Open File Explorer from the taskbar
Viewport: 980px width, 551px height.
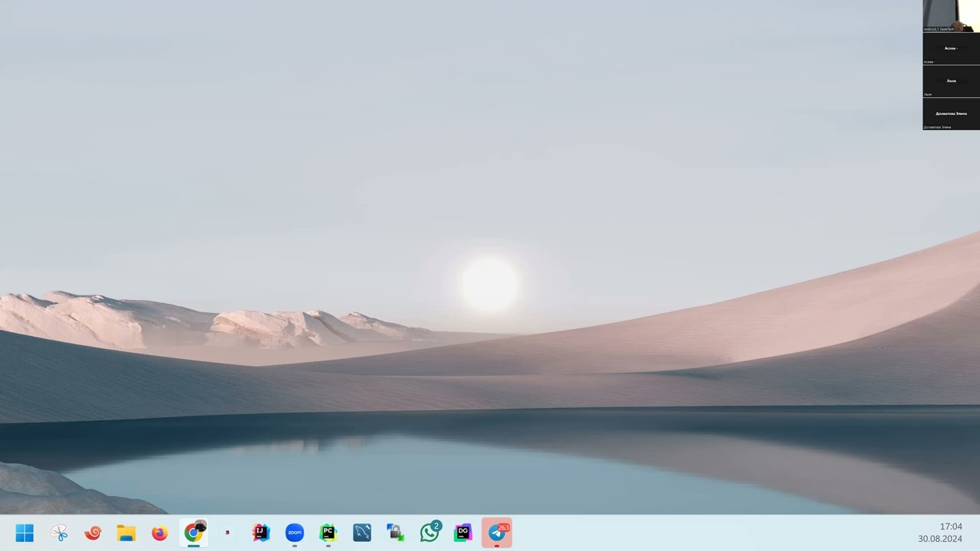pos(126,533)
